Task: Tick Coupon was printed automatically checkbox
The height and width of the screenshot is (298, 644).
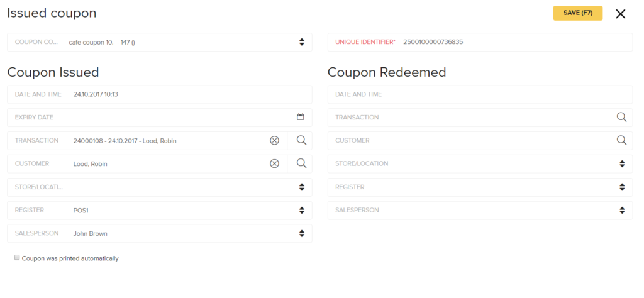Action: tap(17, 258)
